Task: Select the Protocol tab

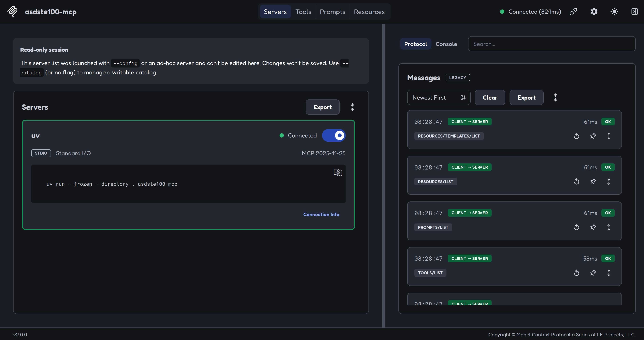Action: pos(416,44)
